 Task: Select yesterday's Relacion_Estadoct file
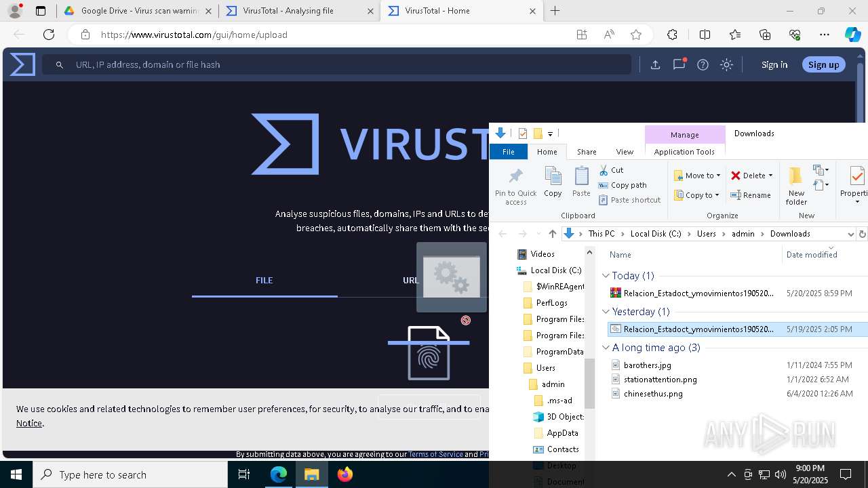(698, 329)
